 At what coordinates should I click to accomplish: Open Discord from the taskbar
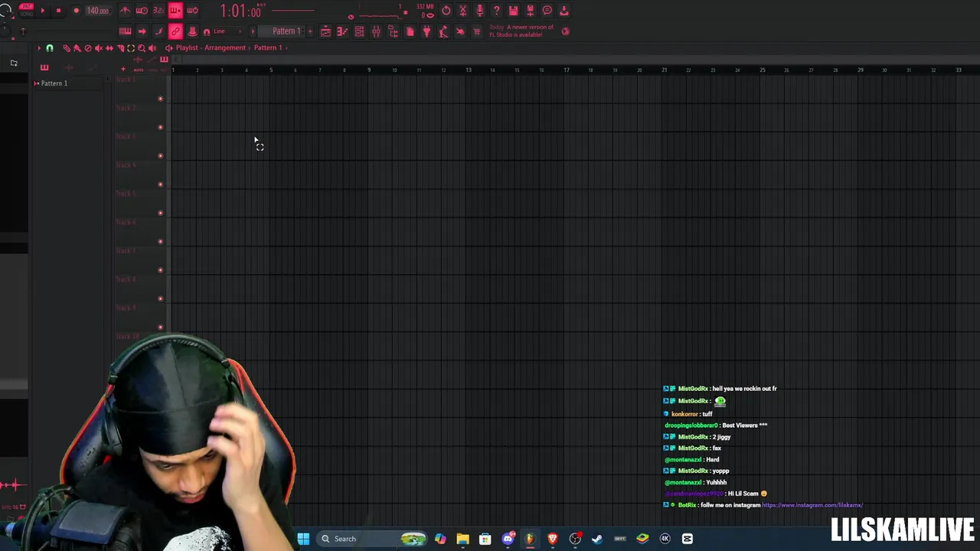point(508,539)
